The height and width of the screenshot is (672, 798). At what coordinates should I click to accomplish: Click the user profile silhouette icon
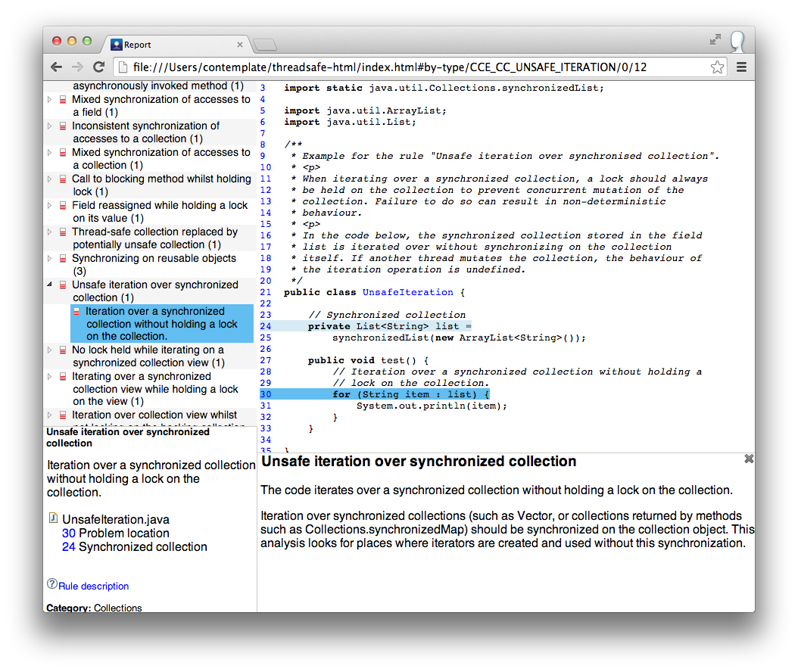pos(737,42)
